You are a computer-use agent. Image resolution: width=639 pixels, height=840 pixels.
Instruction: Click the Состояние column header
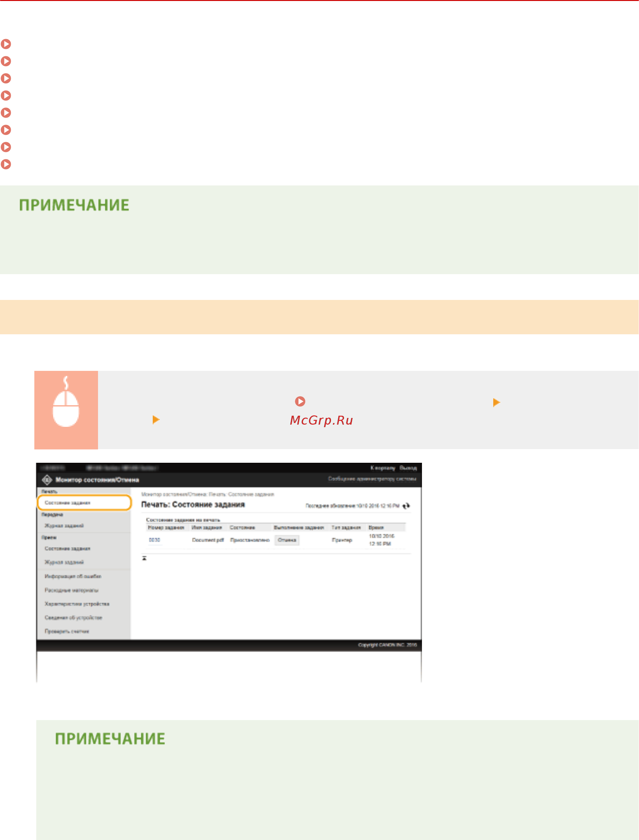pos(242,528)
